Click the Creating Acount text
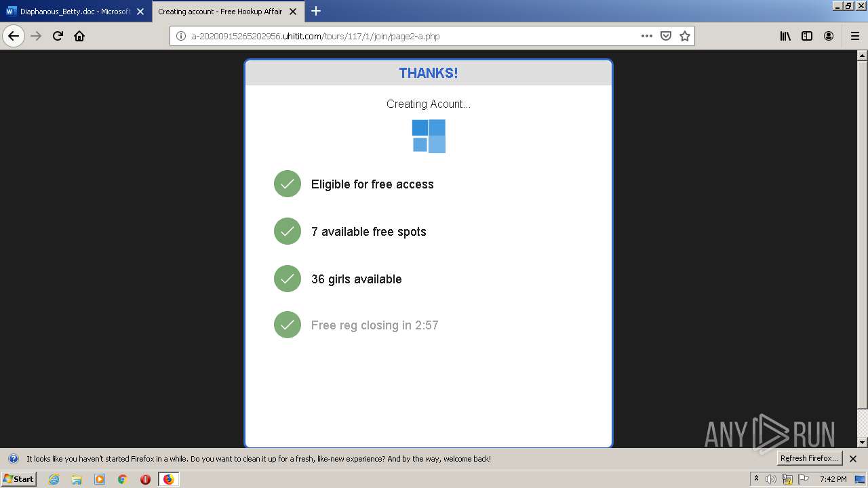Screen dimensions: 868x488 coord(429,104)
